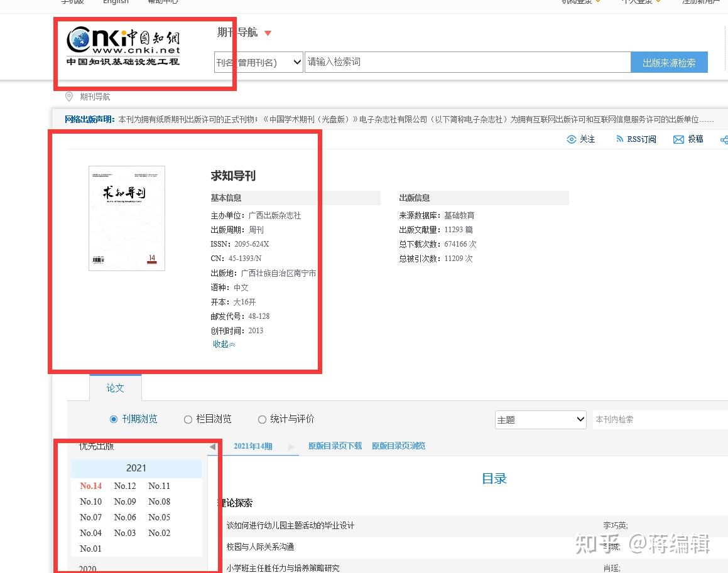Select issue No.07 in 2021
The height and width of the screenshot is (573, 728).
click(x=90, y=517)
